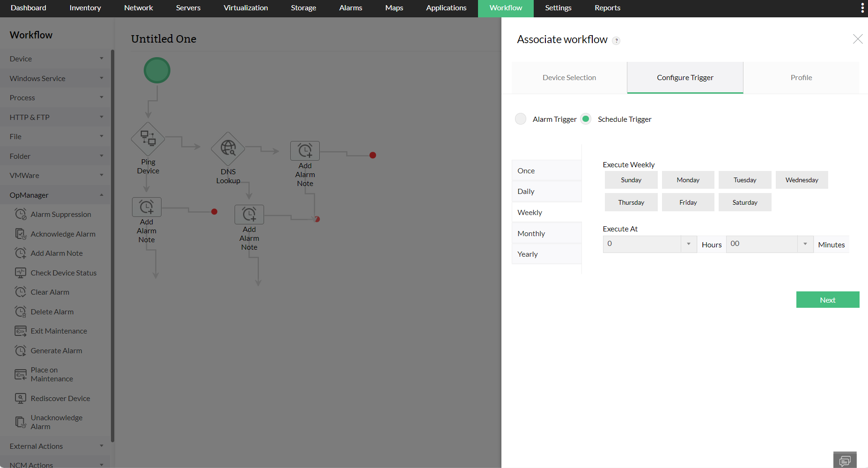This screenshot has height=468, width=868.
Task: Click the Rediscover Device icon
Action: (x=21, y=398)
